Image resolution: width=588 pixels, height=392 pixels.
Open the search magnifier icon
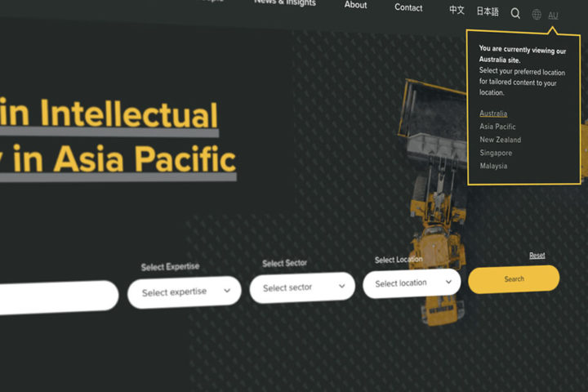tap(515, 14)
